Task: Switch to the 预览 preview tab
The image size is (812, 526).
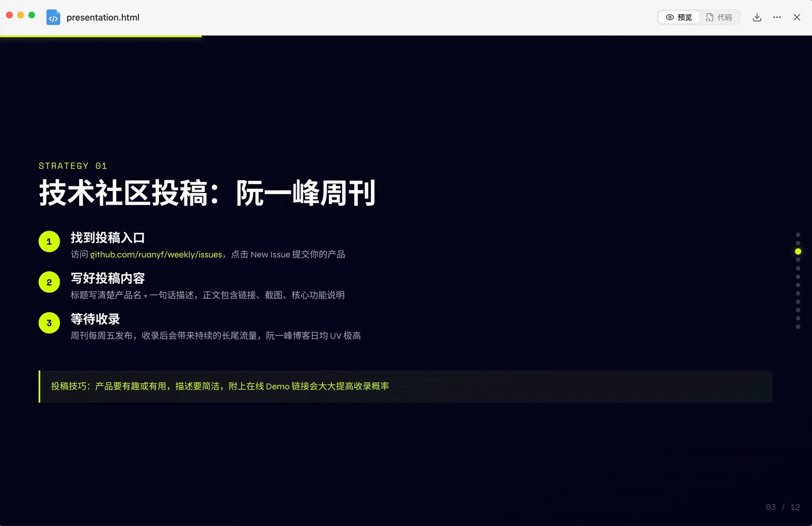Action: tap(679, 17)
